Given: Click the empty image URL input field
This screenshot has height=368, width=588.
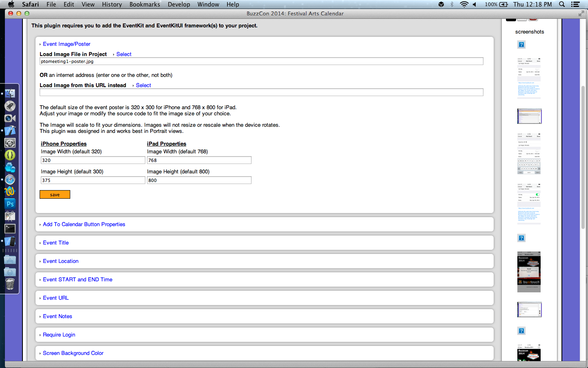Looking at the screenshot, I should [261, 92].
